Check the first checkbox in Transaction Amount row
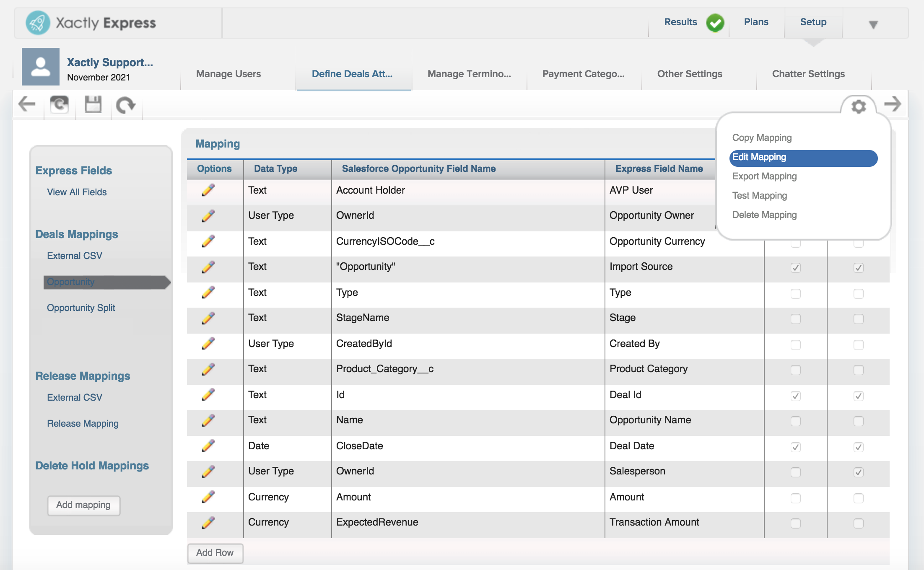This screenshot has height=570, width=924. [x=796, y=523]
